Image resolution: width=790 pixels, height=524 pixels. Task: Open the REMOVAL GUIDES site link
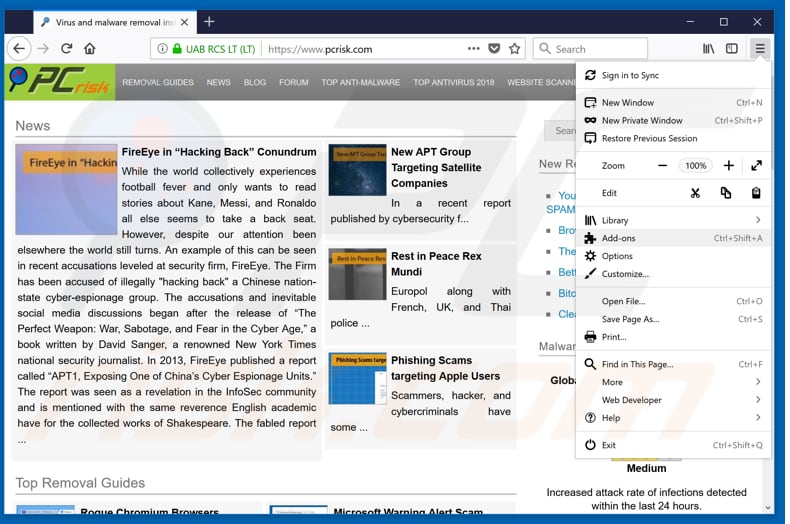click(158, 82)
